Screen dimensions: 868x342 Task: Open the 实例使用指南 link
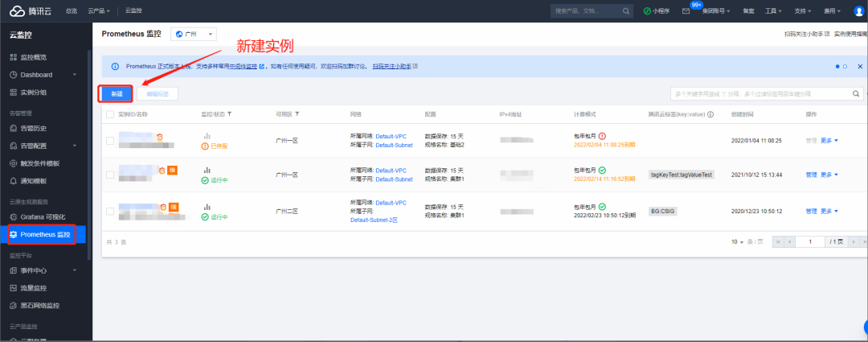pos(851,35)
